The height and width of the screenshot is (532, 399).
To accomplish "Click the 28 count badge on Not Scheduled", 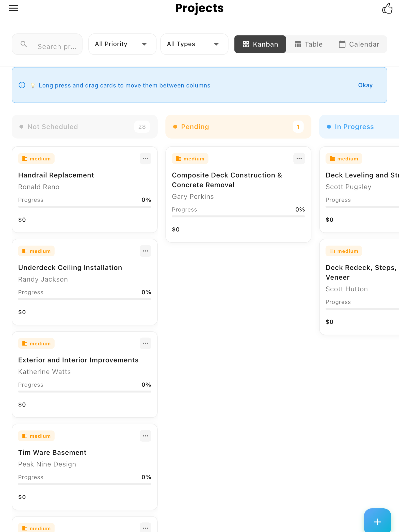I will 142,126.
